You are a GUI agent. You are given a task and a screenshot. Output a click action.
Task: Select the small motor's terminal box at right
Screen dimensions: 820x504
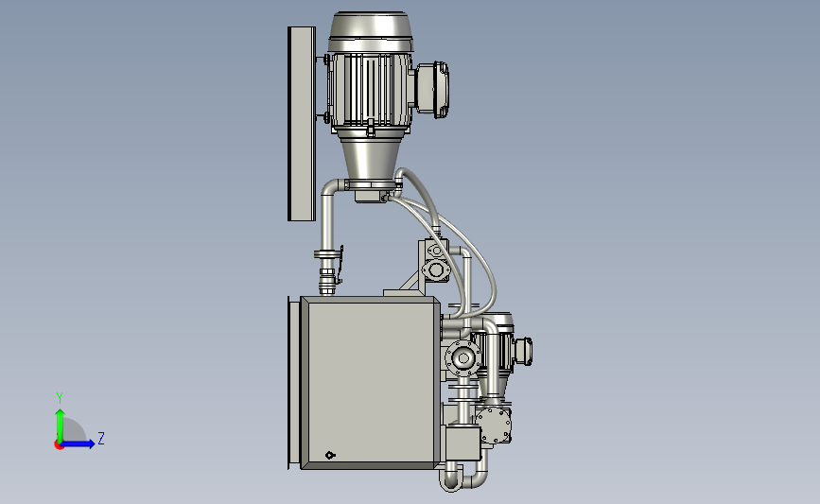(x=523, y=352)
